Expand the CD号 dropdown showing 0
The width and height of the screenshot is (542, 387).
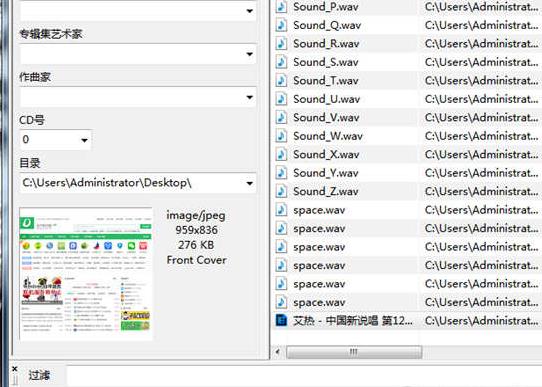pos(84,140)
